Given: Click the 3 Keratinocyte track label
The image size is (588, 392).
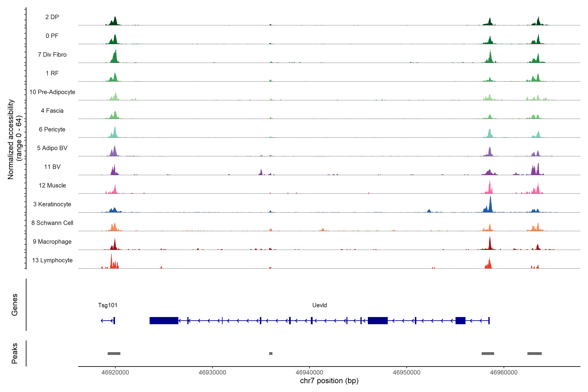Looking at the screenshot, I should [52, 204].
